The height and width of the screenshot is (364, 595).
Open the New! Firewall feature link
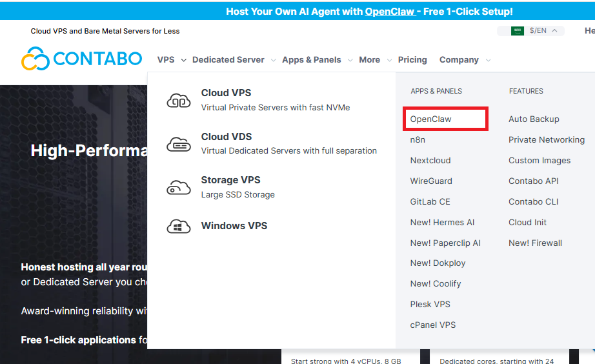coord(535,243)
